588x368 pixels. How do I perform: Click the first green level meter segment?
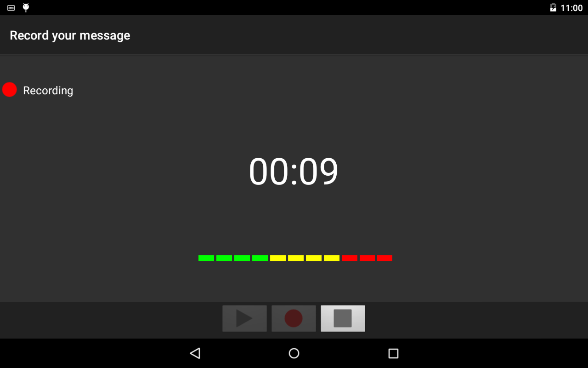206,259
